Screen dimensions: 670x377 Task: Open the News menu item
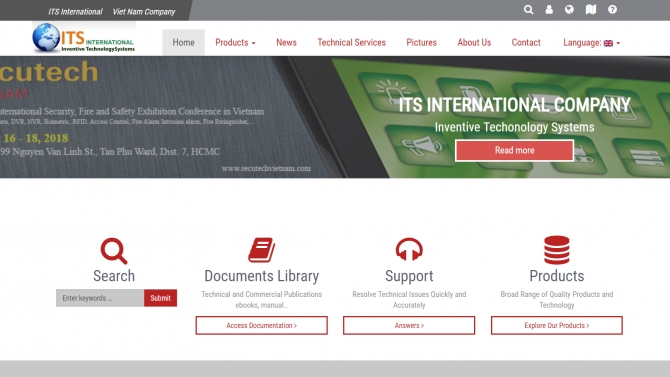pos(286,42)
